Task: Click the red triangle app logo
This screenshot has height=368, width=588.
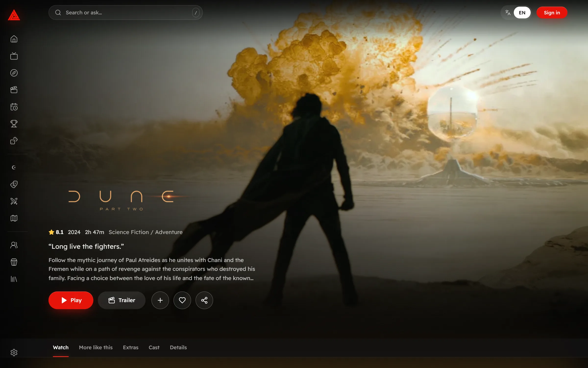Action: (14, 15)
